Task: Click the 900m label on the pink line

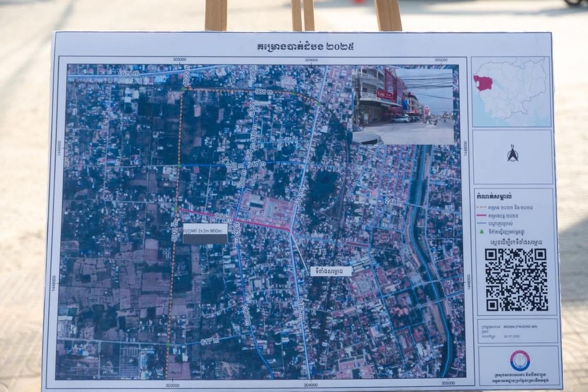Action: pos(223,218)
